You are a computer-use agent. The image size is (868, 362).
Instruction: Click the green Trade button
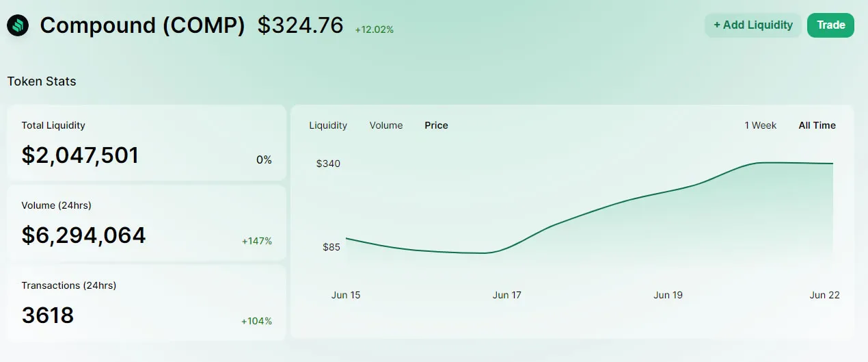pyautogui.click(x=831, y=25)
